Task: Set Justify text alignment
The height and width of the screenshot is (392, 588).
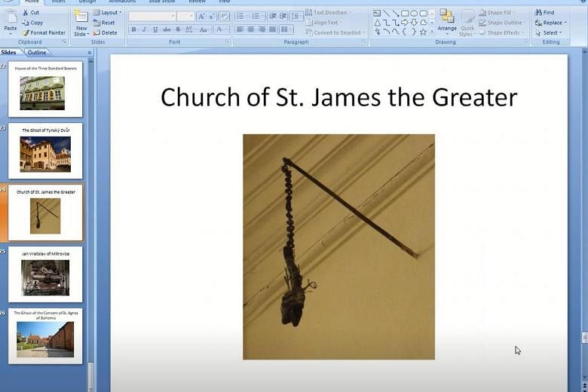Action: (x=273, y=29)
